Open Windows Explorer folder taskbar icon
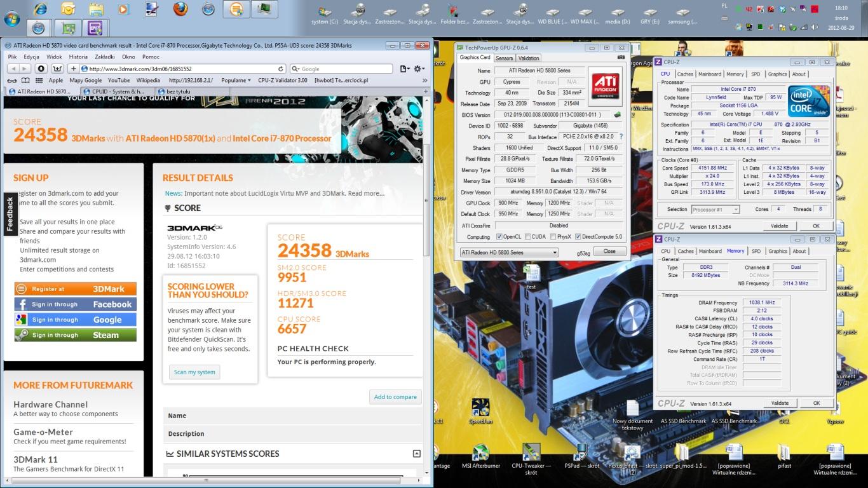Image resolution: width=868 pixels, height=488 pixels. pyautogui.click(x=96, y=9)
